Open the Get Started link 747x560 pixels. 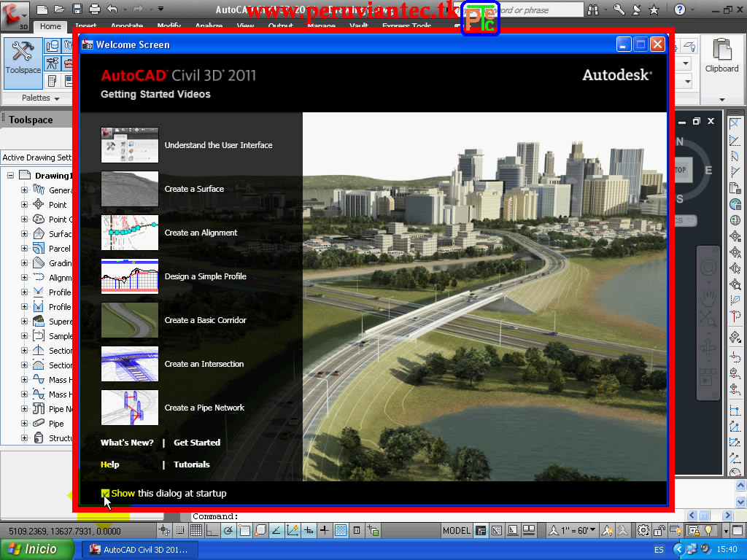click(x=197, y=443)
